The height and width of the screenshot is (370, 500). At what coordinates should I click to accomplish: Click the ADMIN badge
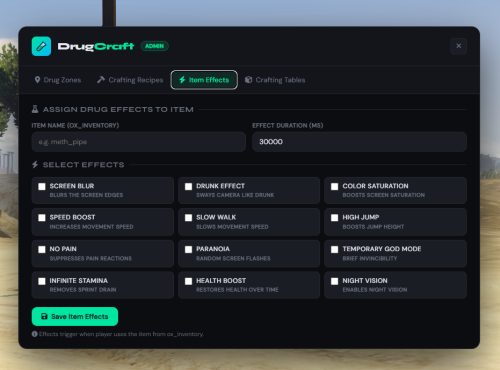click(x=155, y=46)
